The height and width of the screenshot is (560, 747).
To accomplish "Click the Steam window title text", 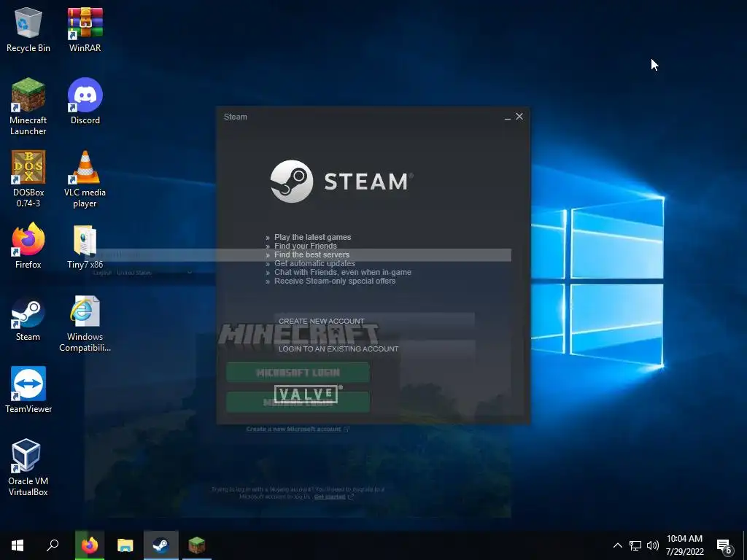I will 236,117.
